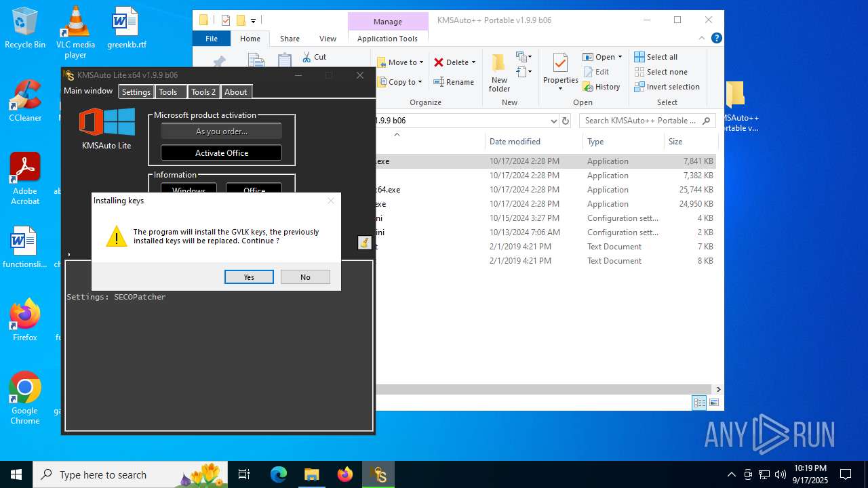Open the Recycle Bin desktop icon
This screenshot has height=488, width=868.
pyautogui.click(x=25, y=28)
